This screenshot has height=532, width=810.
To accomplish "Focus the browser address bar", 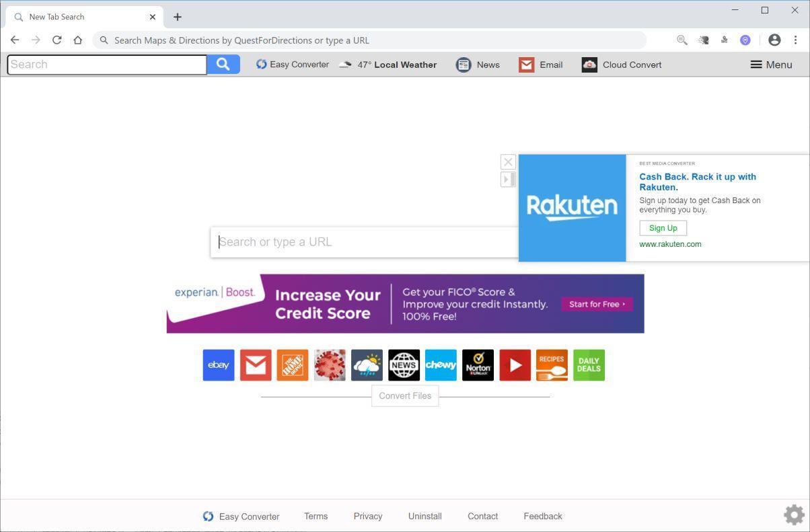I will point(369,40).
